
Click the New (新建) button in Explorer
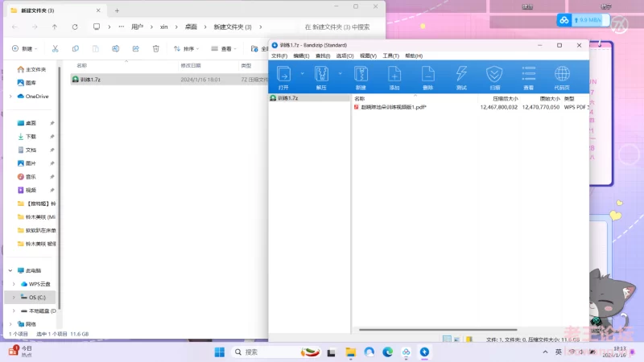24,48
